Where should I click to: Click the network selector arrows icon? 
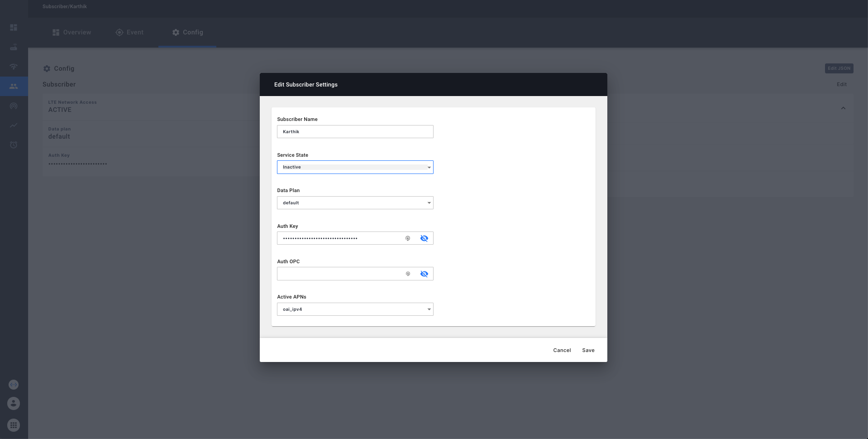(x=14, y=385)
